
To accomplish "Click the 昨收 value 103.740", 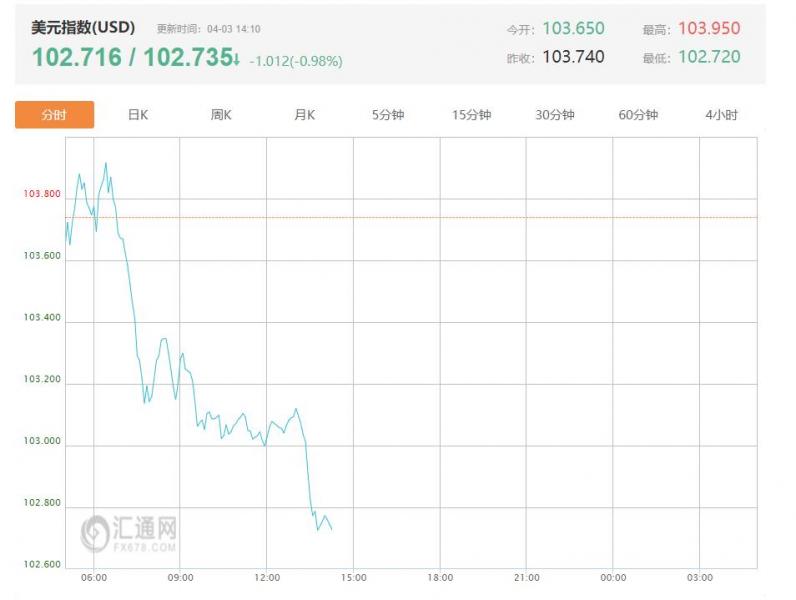I will [x=573, y=57].
